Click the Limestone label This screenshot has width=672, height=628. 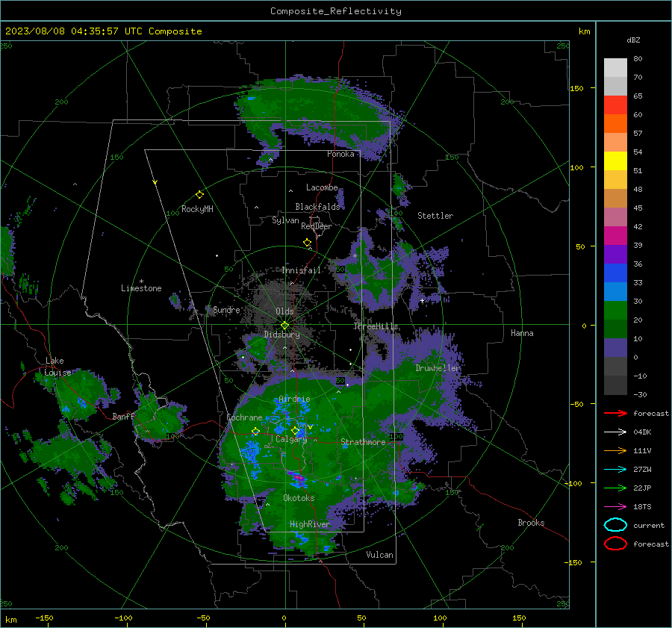(141, 288)
